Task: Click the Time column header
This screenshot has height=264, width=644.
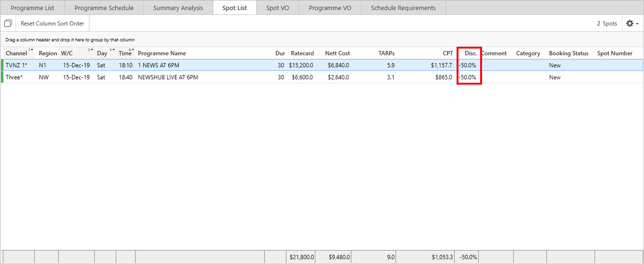Action: (126, 53)
